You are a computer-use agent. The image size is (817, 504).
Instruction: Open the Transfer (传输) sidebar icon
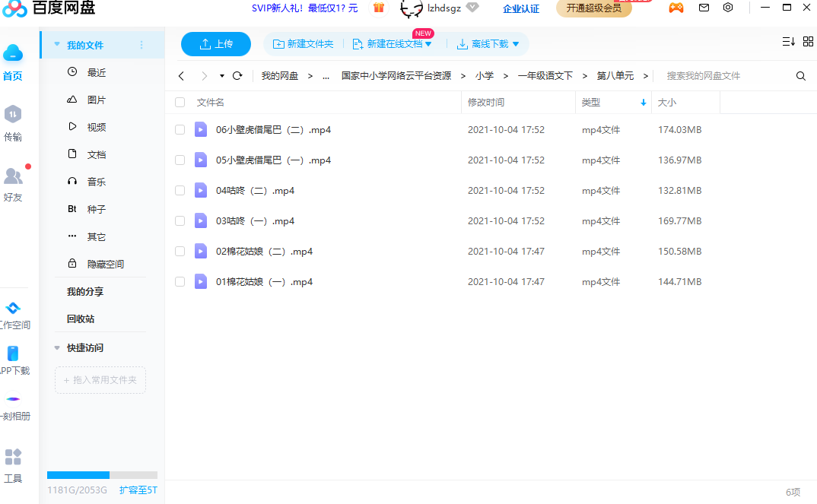13,116
